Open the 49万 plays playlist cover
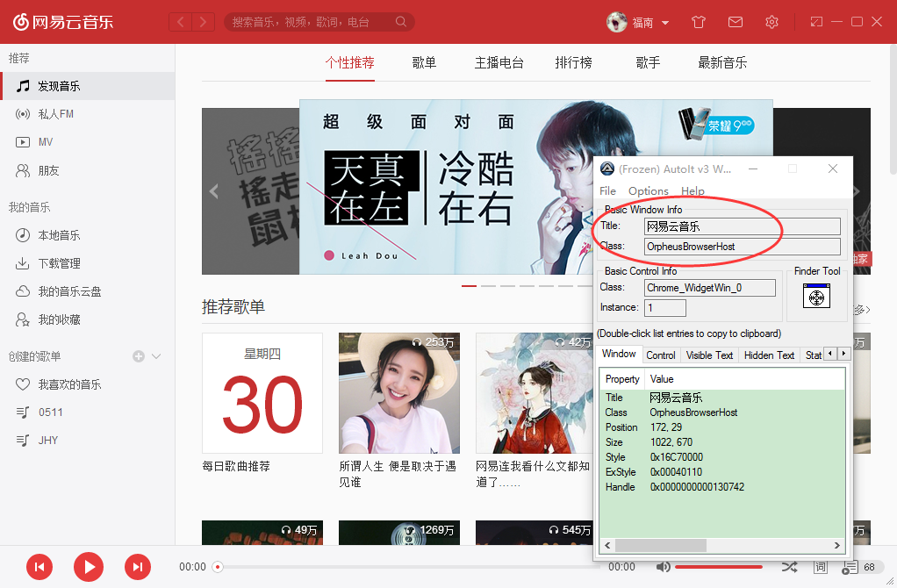The image size is (897, 588). tap(262, 533)
